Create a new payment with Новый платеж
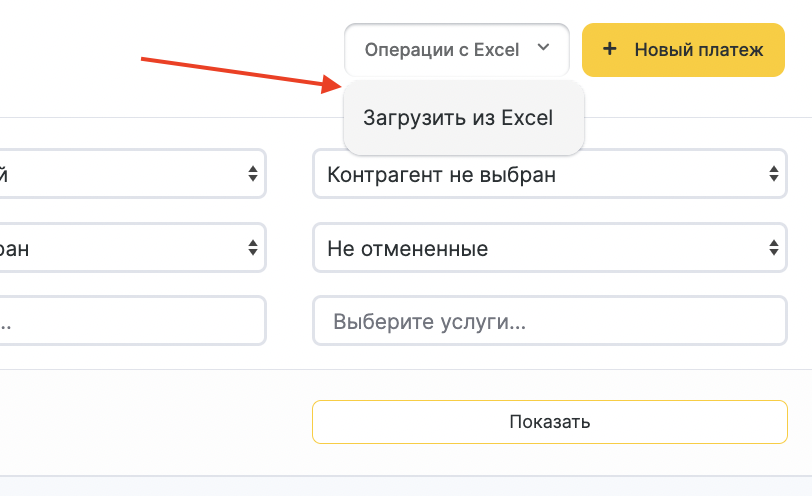The image size is (812, 496). click(x=683, y=50)
